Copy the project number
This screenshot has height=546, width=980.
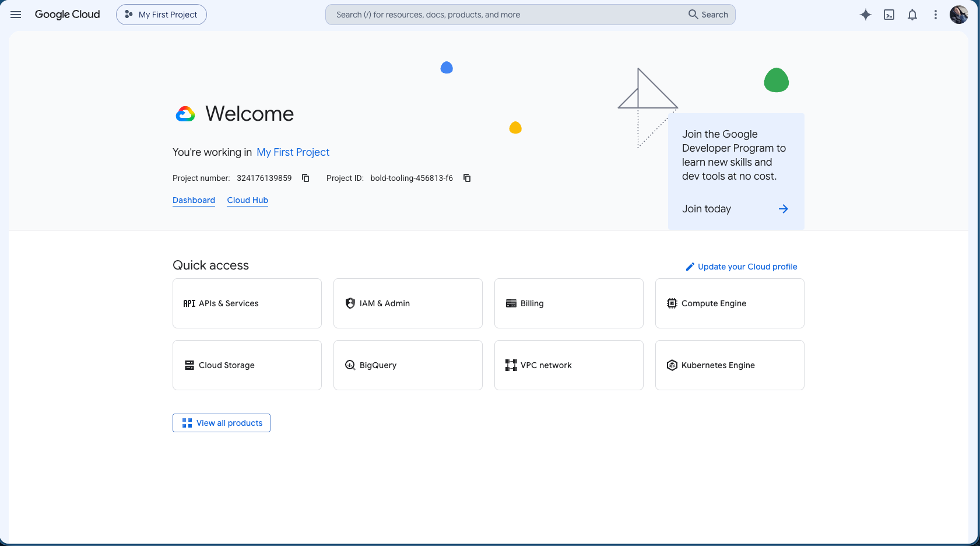coord(305,178)
